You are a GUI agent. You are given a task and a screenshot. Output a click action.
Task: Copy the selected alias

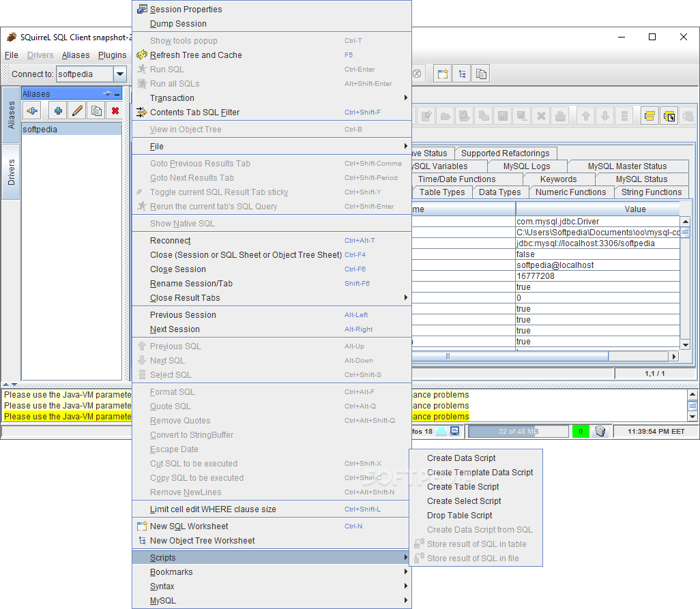coord(96,110)
